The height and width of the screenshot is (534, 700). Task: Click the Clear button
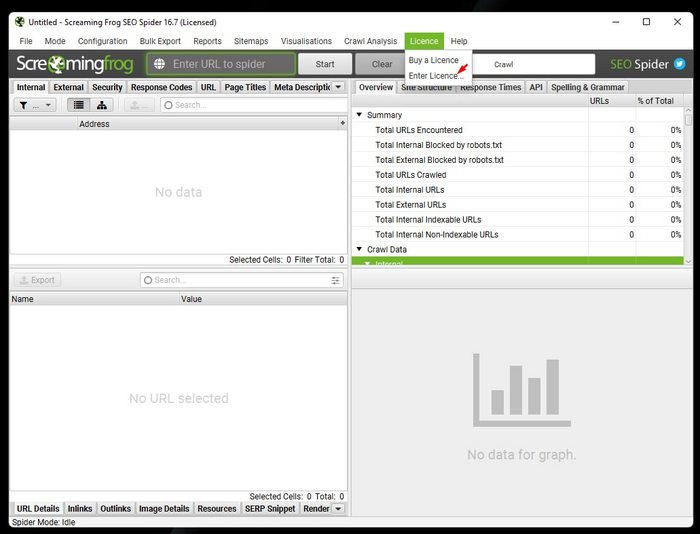[x=382, y=64]
